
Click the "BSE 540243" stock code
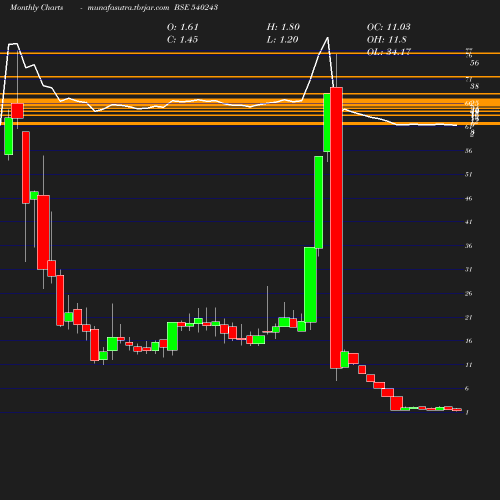196,7
